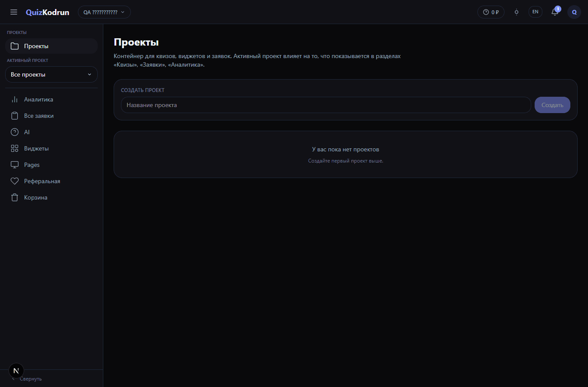Open the 0 ₽ balance button

pyautogui.click(x=491, y=12)
